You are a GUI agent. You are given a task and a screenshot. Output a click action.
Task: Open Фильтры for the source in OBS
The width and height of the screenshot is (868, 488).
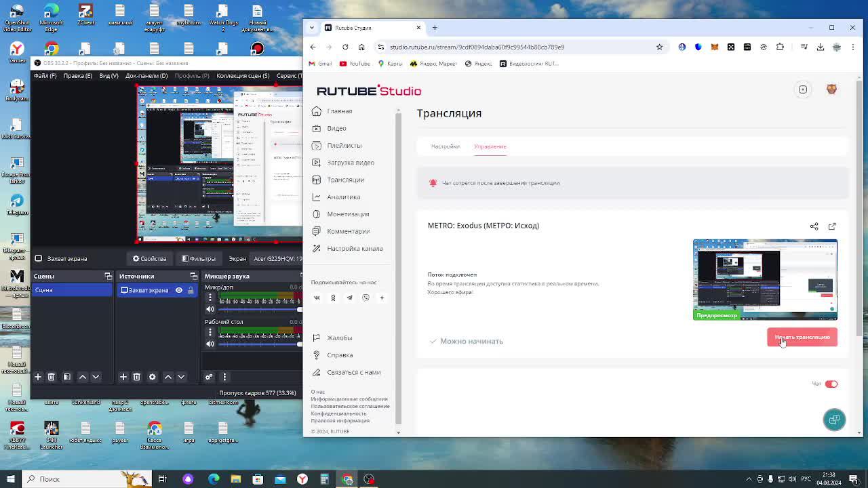tap(198, 258)
